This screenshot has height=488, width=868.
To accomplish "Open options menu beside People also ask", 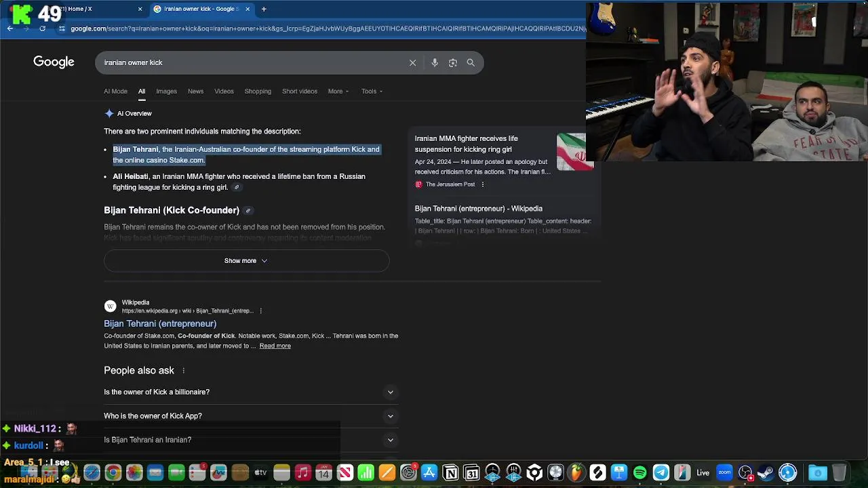I will tap(183, 371).
